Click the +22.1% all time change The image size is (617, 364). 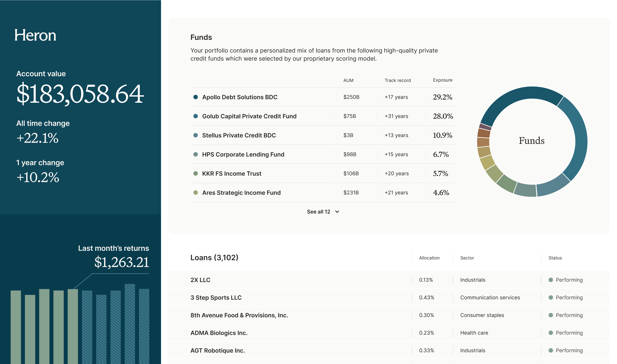click(37, 138)
